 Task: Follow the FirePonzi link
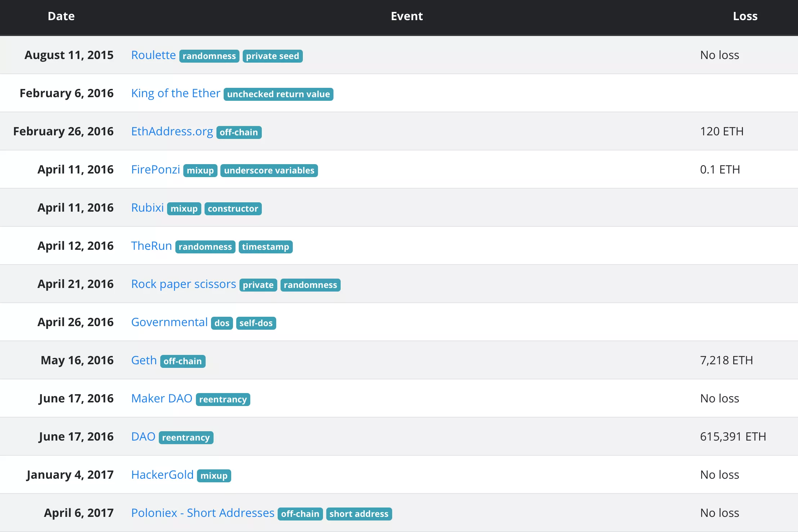(x=155, y=170)
